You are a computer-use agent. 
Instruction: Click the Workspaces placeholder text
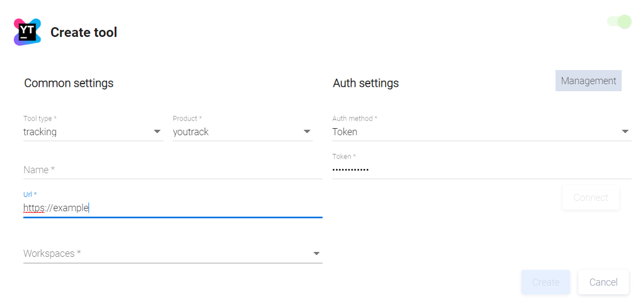pos(52,254)
